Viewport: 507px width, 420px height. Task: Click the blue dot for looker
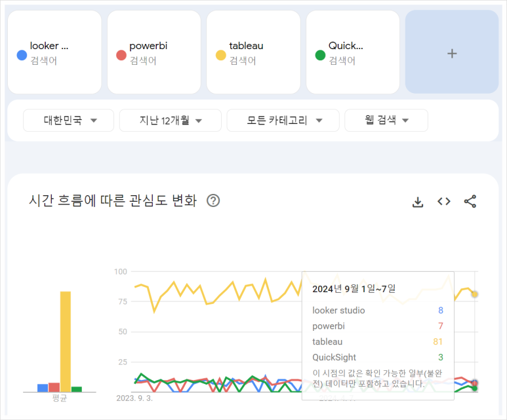pos(22,55)
